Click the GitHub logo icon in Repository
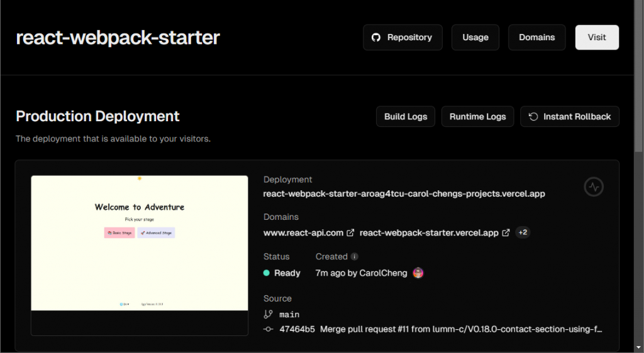 point(376,37)
